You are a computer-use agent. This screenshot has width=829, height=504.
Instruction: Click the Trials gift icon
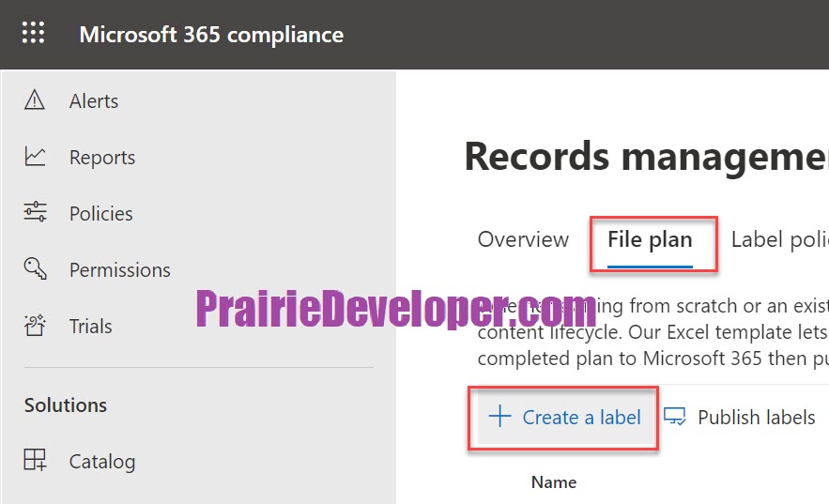tap(35, 325)
